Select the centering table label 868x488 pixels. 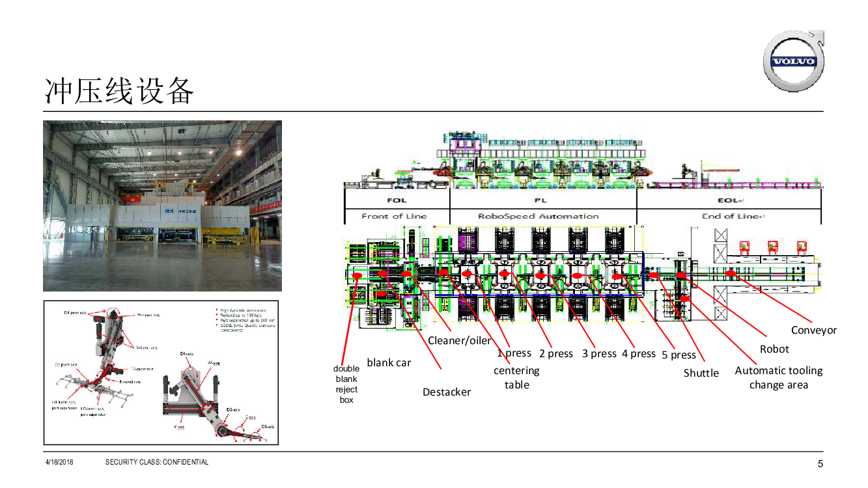516,377
